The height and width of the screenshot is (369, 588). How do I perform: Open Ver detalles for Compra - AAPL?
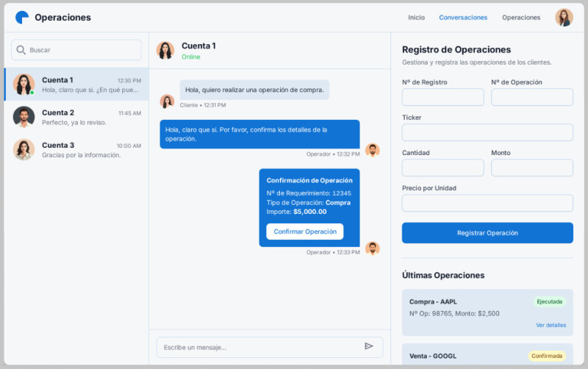click(551, 325)
